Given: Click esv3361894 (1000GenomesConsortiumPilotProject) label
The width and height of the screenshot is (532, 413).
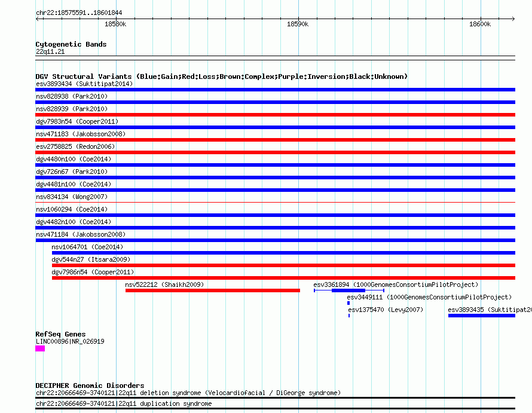Looking at the screenshot, I should pyautogui.click(x=396, y=284).
